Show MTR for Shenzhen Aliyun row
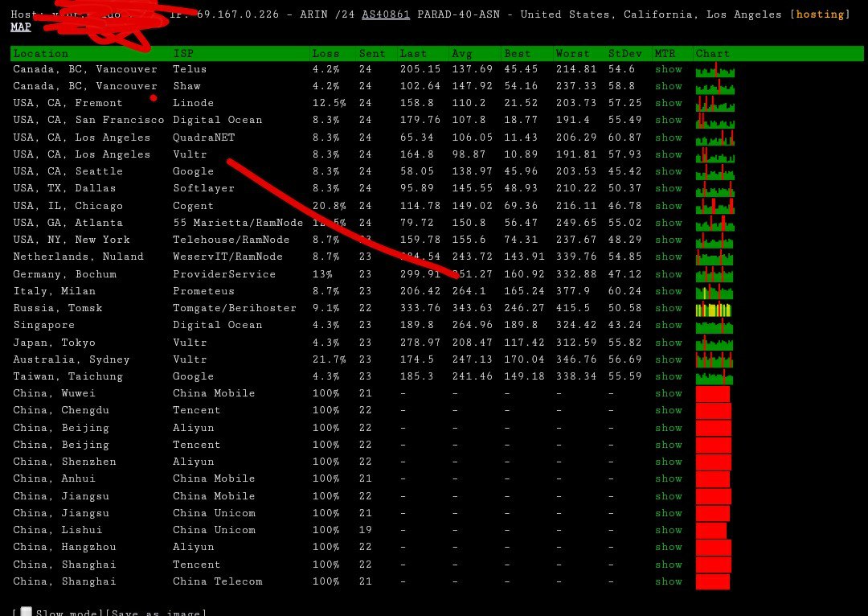Image resolution: width=868 pixels, height=616 pixels. point(668,462)
